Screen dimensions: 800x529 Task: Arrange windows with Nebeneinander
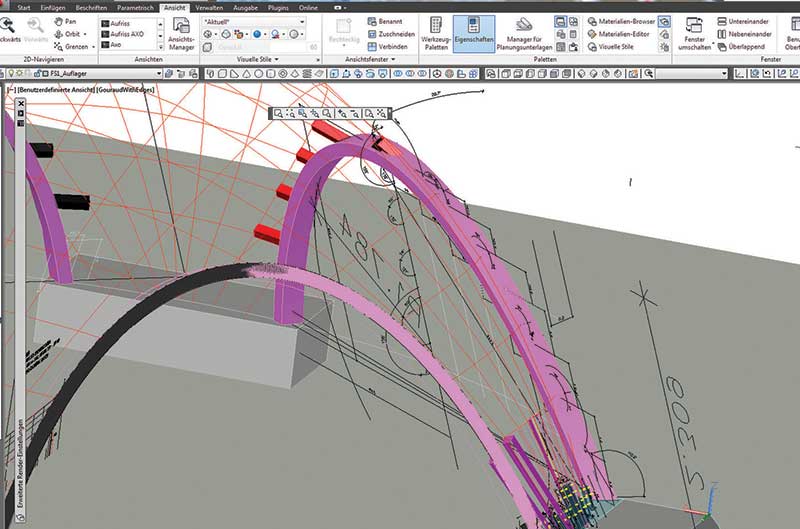[746, 33]
